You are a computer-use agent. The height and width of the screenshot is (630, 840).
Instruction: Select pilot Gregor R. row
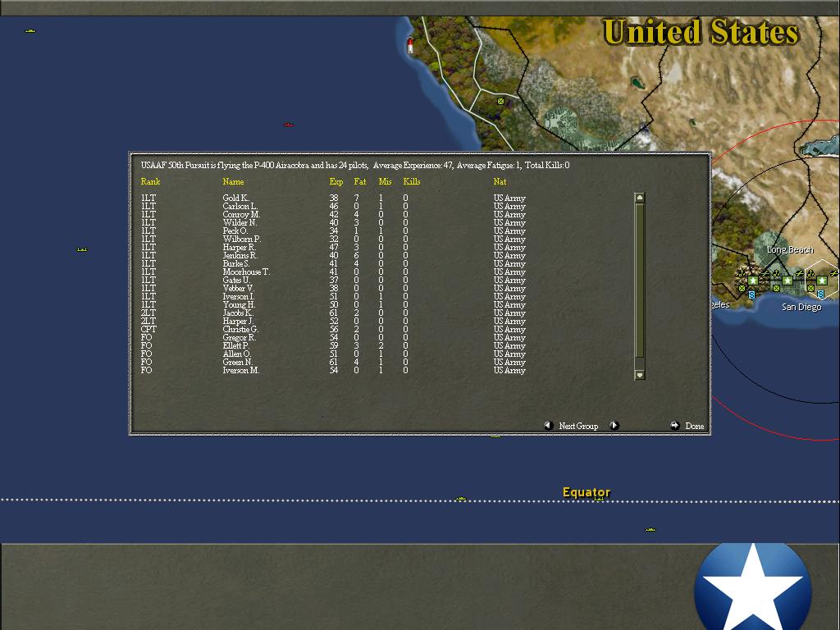click(x=333, y=337)
